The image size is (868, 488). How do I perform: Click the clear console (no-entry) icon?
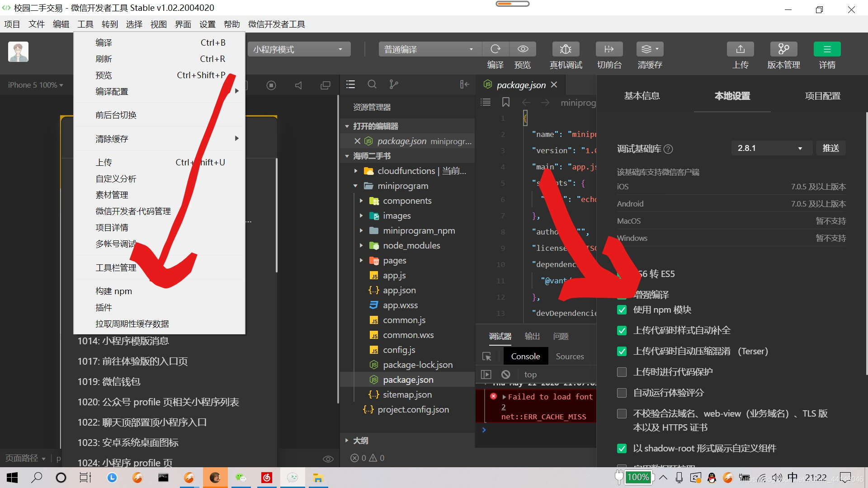point(505,374)
